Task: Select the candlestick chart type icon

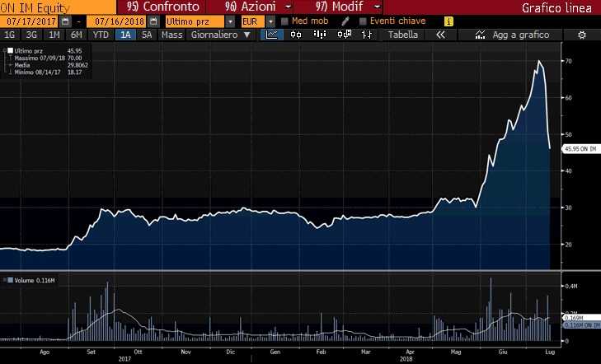Action: 296,35
